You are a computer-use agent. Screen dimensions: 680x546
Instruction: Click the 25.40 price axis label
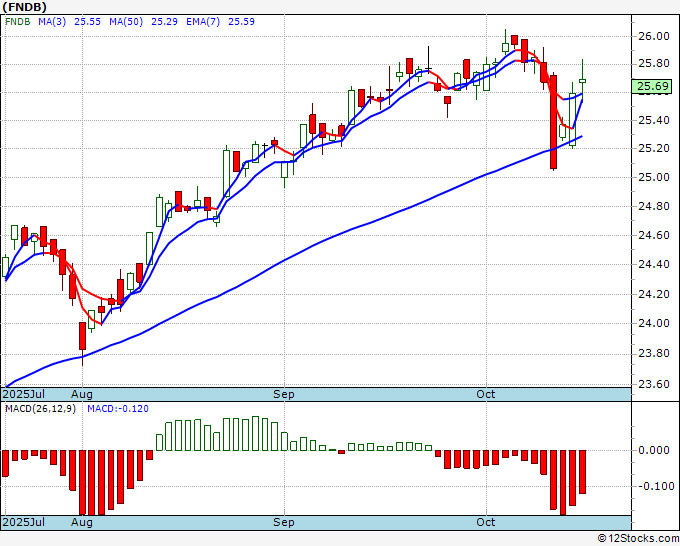click(654, 120)
